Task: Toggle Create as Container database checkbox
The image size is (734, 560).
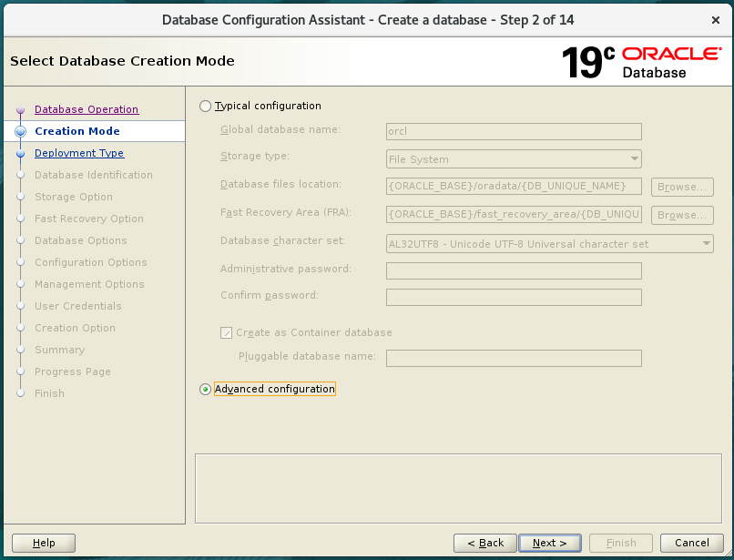Action: [226, 333]
